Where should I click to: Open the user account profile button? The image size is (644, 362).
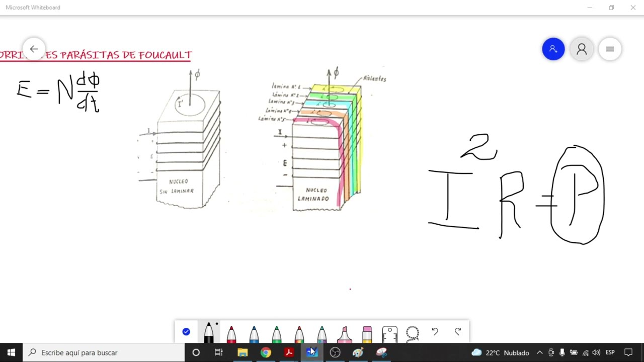point(582,49)
